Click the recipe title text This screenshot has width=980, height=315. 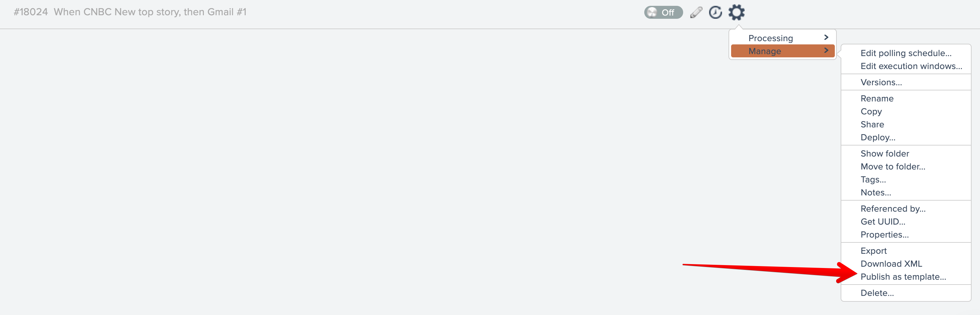coord(150,12)
